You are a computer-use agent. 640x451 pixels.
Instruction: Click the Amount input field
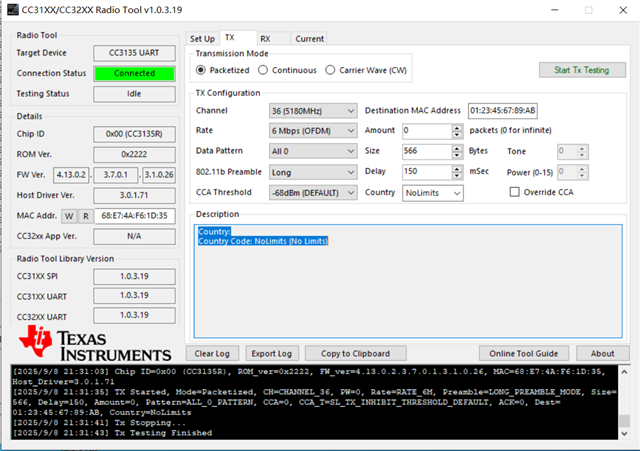[427, 131]
